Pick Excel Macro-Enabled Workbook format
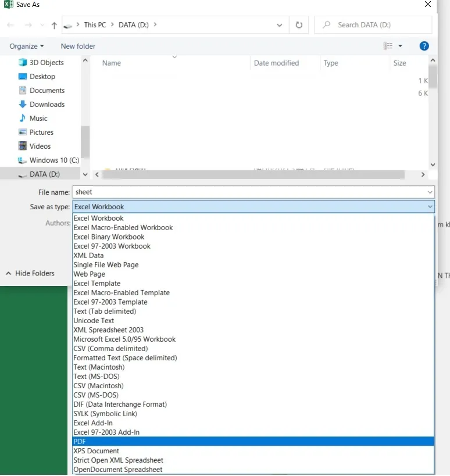The image size is (450, 476). pos(123,228)
